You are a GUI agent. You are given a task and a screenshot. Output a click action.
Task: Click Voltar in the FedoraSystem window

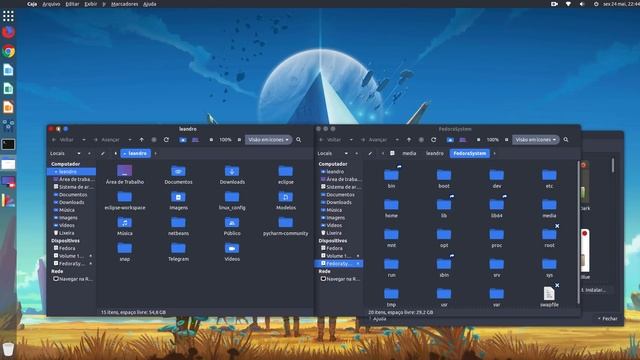(x=330, y=140)
